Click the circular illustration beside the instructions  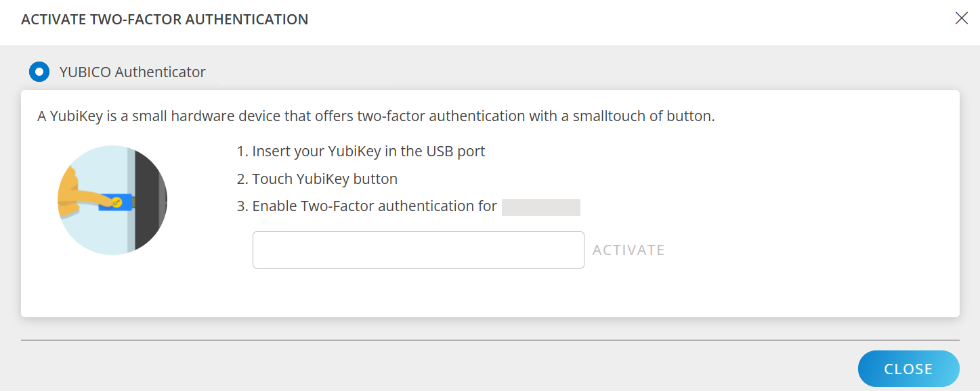(112, 200)
